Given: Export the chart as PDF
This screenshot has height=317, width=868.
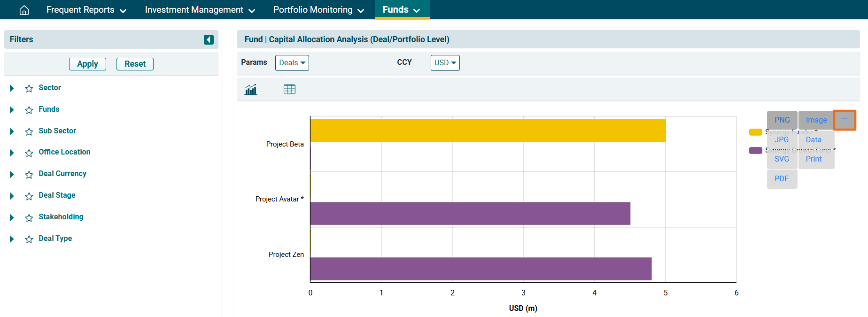Looking at the screenshot, I should point(782,179).
